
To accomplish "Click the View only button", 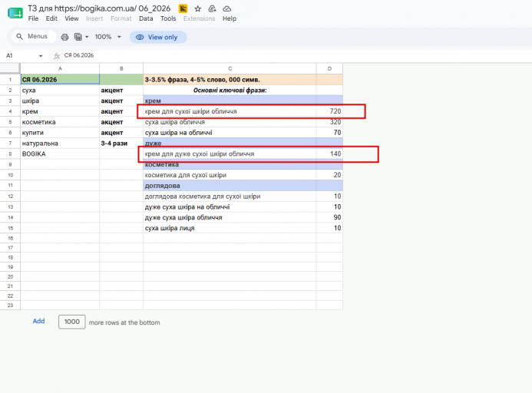I will point(158,37).
